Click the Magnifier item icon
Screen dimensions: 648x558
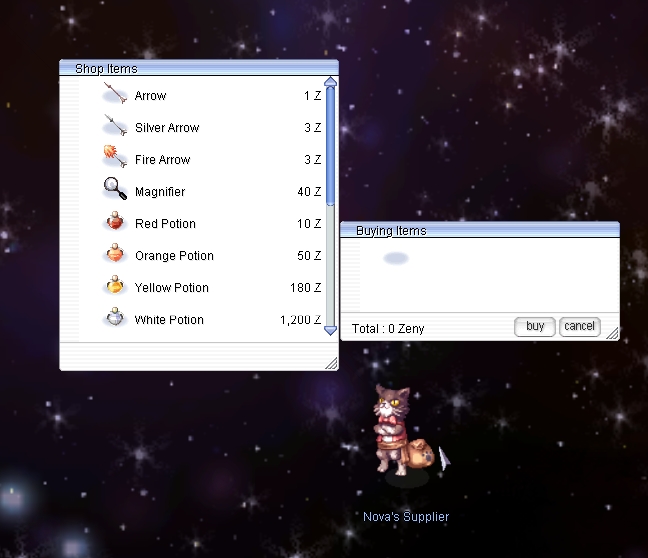pyautogui.click(x=115, y=190)
